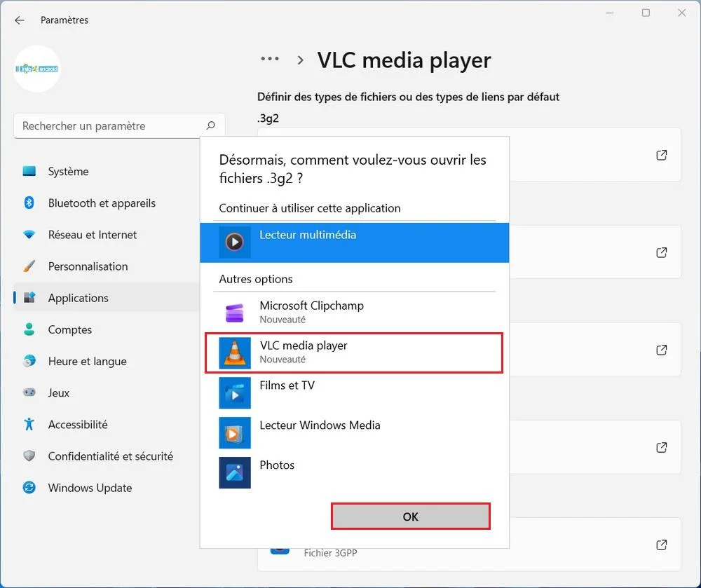Image resolution: width=701 pixels, height=588 pixels.
Task: Click the Lecteur multimédia play icon
Action: tap(235, 242)
